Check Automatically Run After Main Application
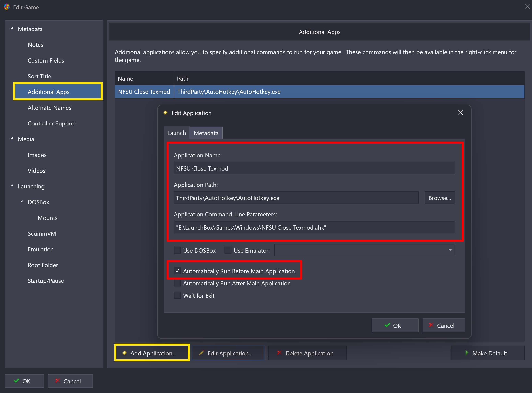The image size is (532, 393). pos(177,283)
